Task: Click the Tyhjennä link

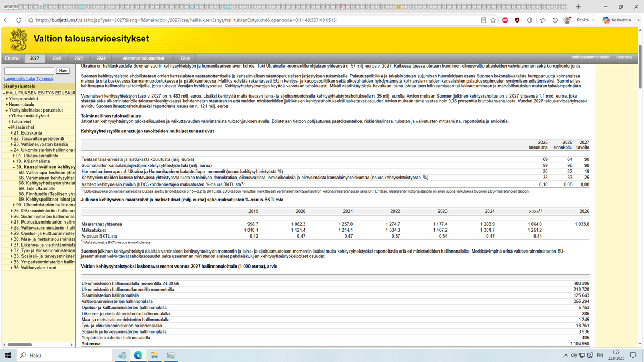Action: click(x=45, y=79)
